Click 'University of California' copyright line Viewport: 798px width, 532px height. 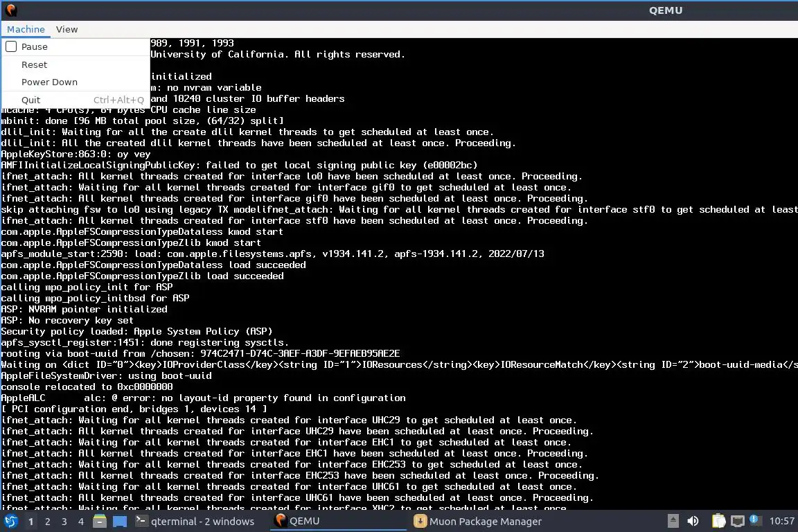point(278,54)
